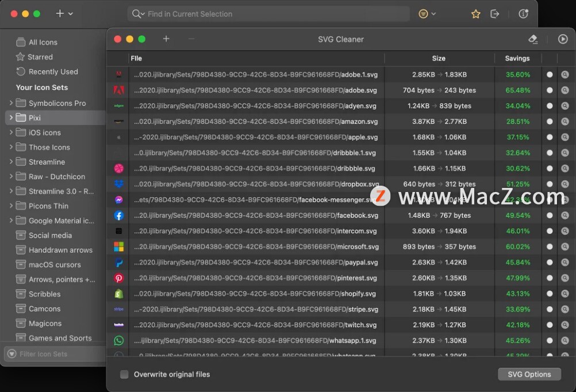Image resolution: width=576 pixels, height=392 pixels.
Task: Click the magnifier reveal icon for paypal.svg
Action: pos(565,262)
